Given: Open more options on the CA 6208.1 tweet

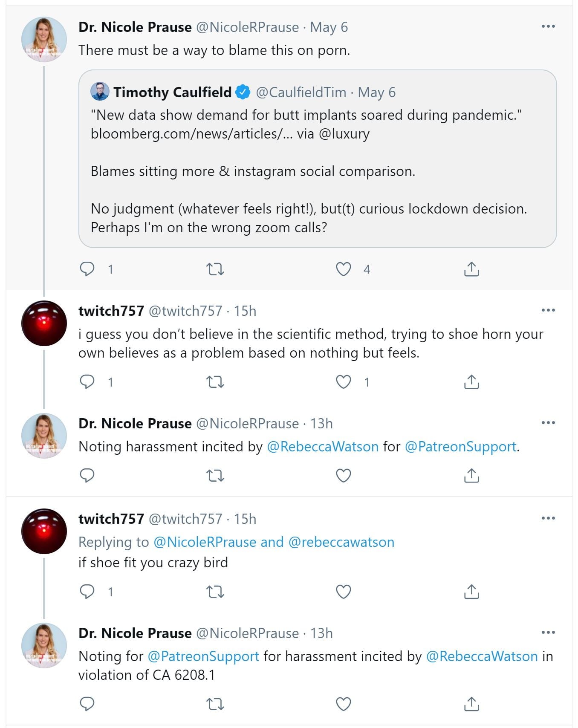Looking at the screenshot, I should click(548, 633).
